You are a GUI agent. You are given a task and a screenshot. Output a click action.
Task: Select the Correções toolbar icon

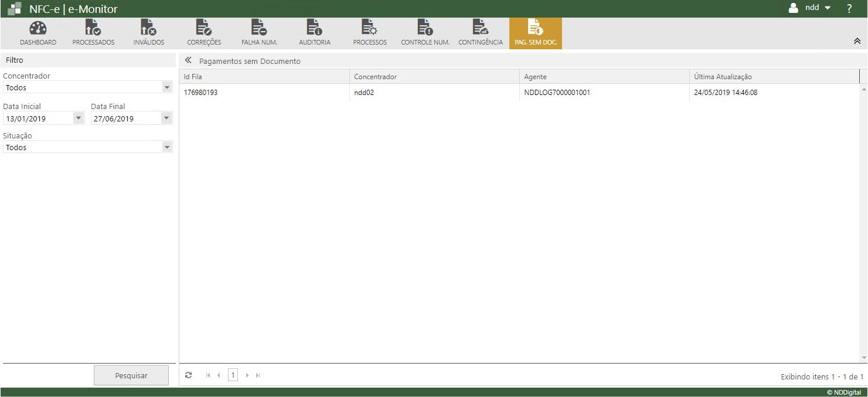pyautogui.click(x=204, y=28)
